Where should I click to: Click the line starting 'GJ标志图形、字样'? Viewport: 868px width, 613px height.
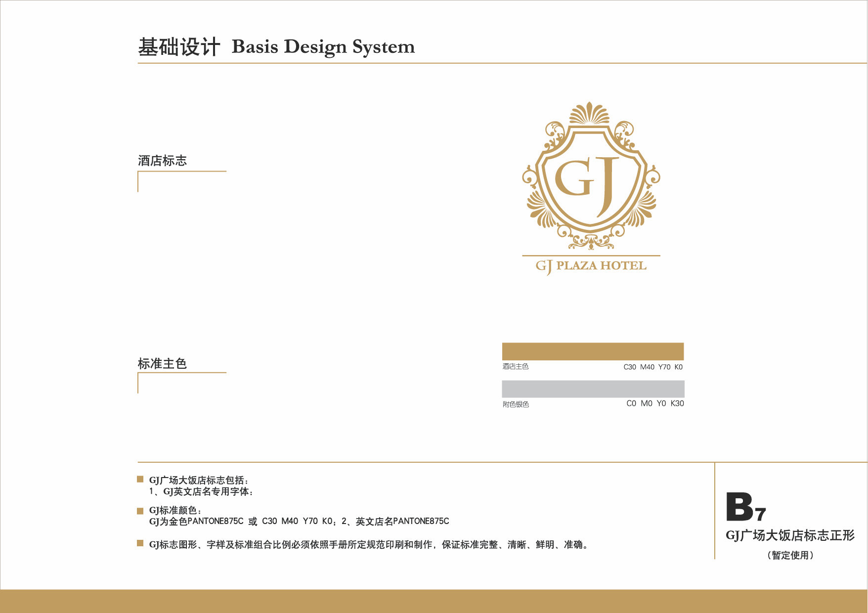click(x=370, y=545)
